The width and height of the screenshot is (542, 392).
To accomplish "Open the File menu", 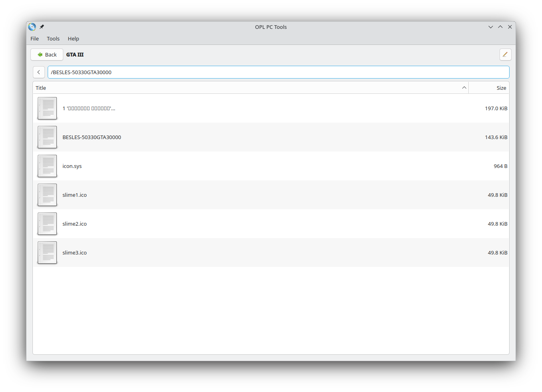I will click(x=34, y=38).
